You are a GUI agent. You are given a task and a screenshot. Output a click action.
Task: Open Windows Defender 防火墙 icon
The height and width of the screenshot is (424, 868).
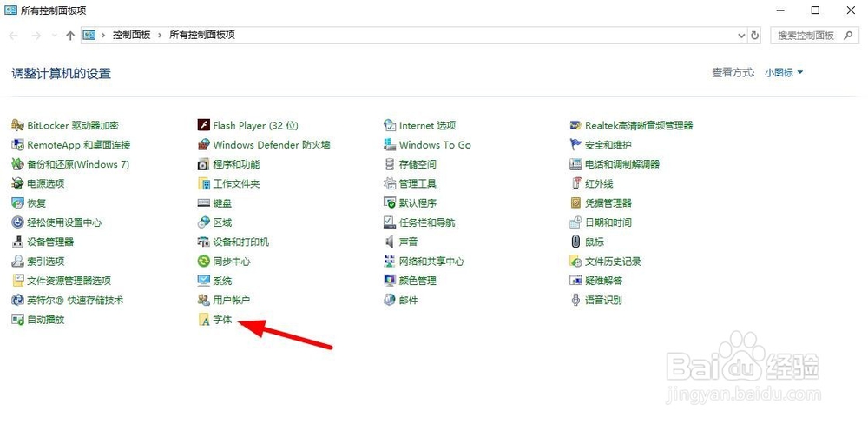click(x=204, y=145)
